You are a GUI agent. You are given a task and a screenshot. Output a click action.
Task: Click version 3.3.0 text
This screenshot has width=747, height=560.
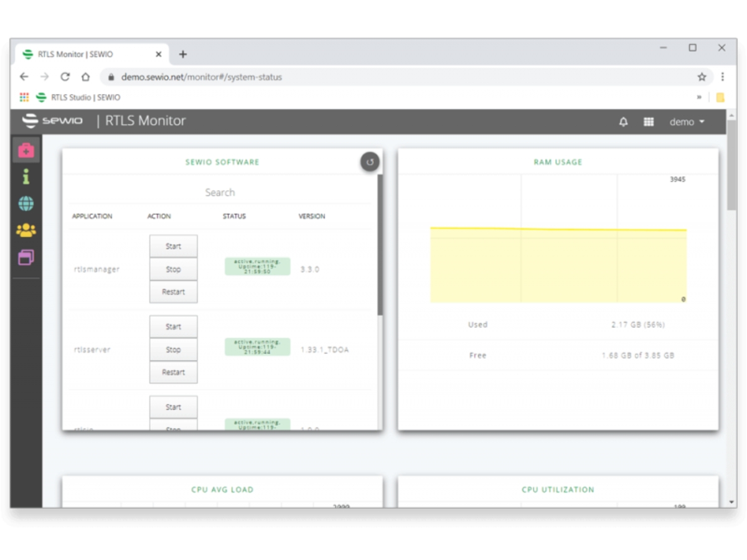pyautogui.click(x=309, y=269)
